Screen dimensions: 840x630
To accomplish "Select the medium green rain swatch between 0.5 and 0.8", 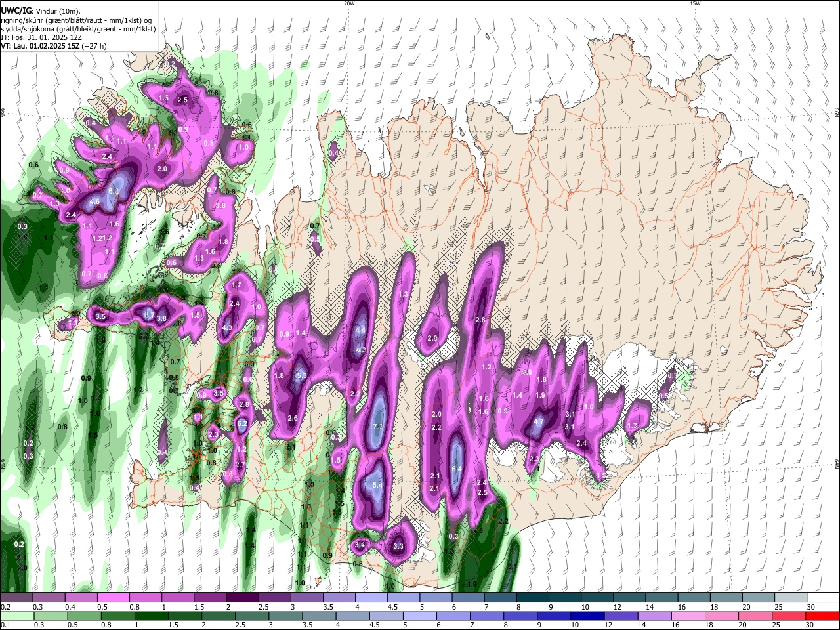I will [x=85, y=616].
